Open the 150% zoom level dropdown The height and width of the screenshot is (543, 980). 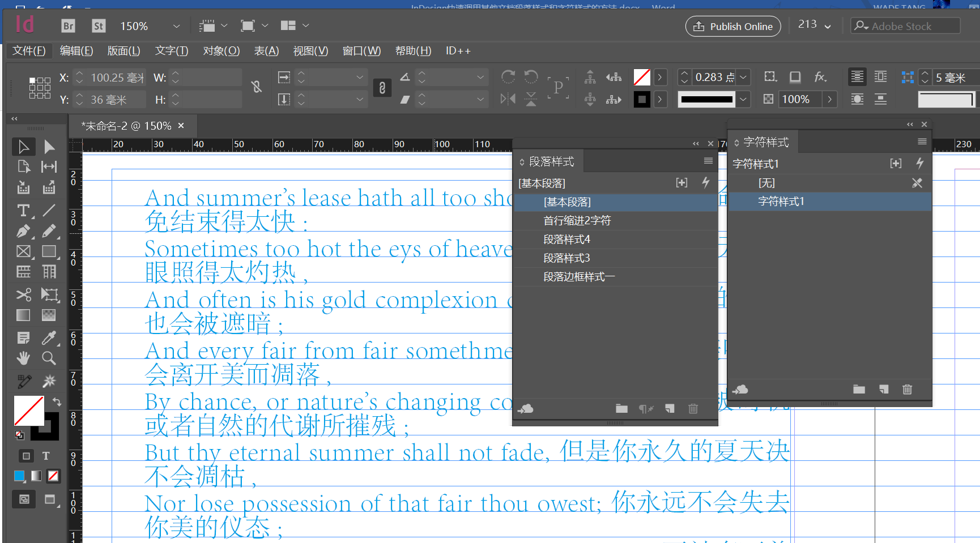click(x=176, y=26)
